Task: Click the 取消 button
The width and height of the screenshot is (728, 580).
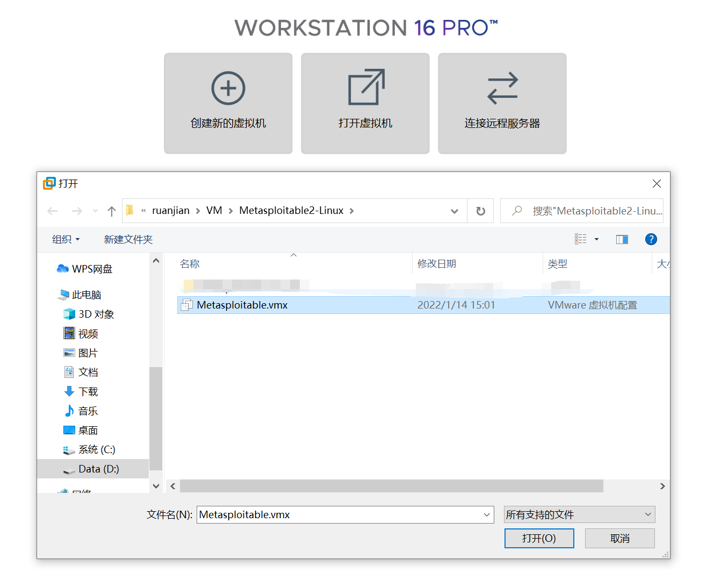Action: pos(620,538)
